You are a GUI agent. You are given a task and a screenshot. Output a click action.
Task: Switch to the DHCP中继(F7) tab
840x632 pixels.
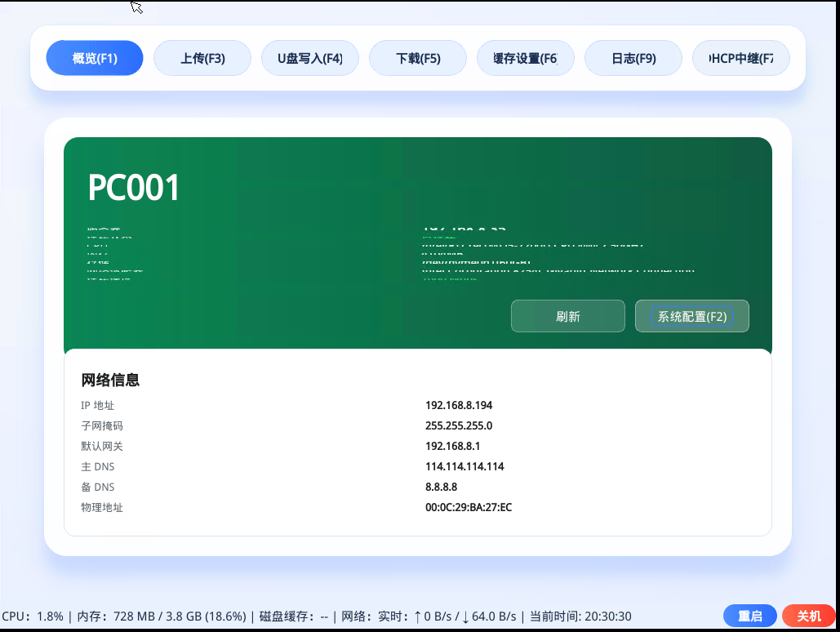point(740,58)
